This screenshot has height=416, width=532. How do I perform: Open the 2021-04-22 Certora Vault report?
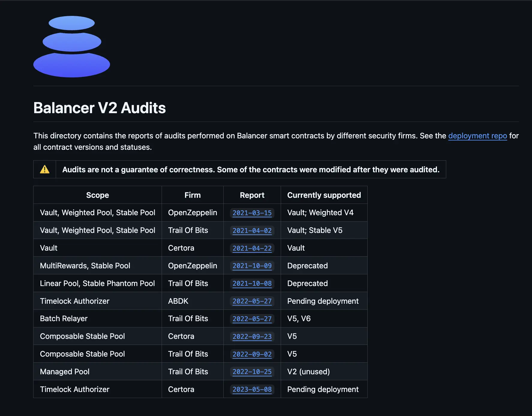point(252,248)
